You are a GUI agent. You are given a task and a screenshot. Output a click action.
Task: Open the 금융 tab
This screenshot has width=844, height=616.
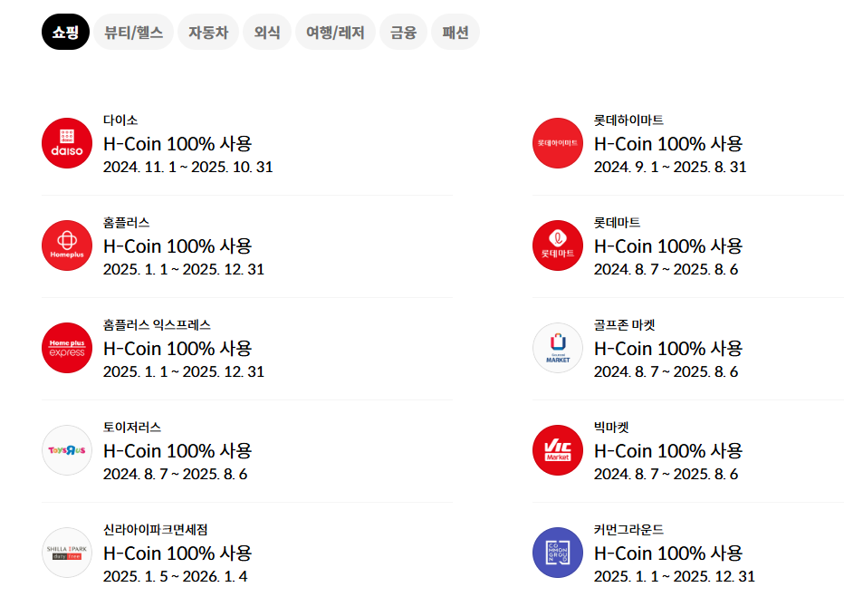pyautogui.click(x=403, y=33)
